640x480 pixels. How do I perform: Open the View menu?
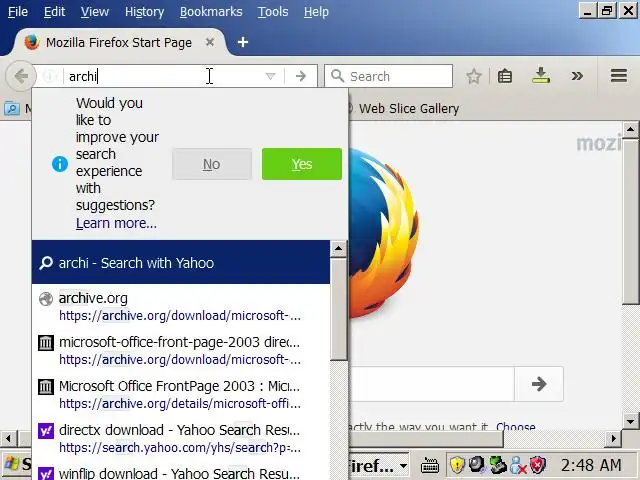point(95,12)
